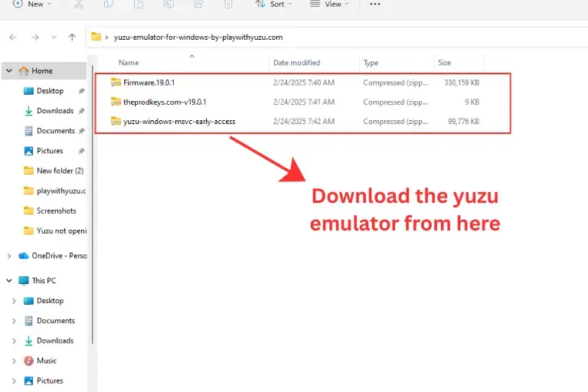This screenshot has width=588, height=392.
Task: Open Desktop under This PC
Action: tap(50, 300)
